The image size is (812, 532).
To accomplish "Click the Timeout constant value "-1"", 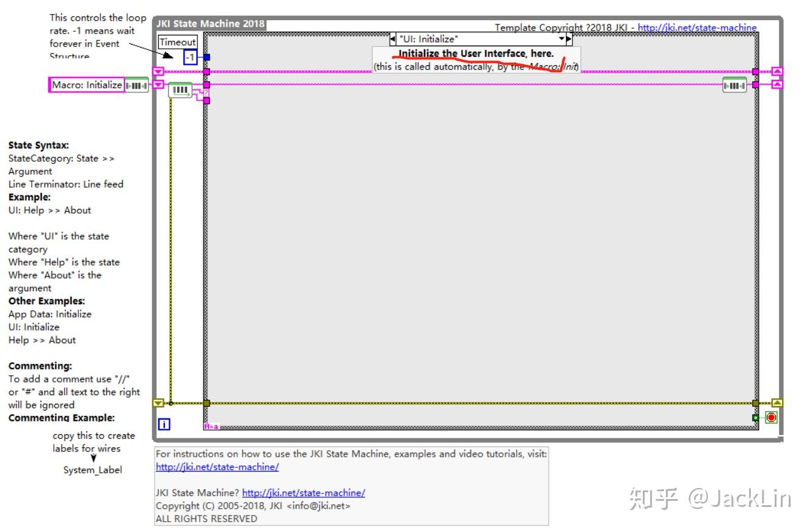I will coord(191,57).
